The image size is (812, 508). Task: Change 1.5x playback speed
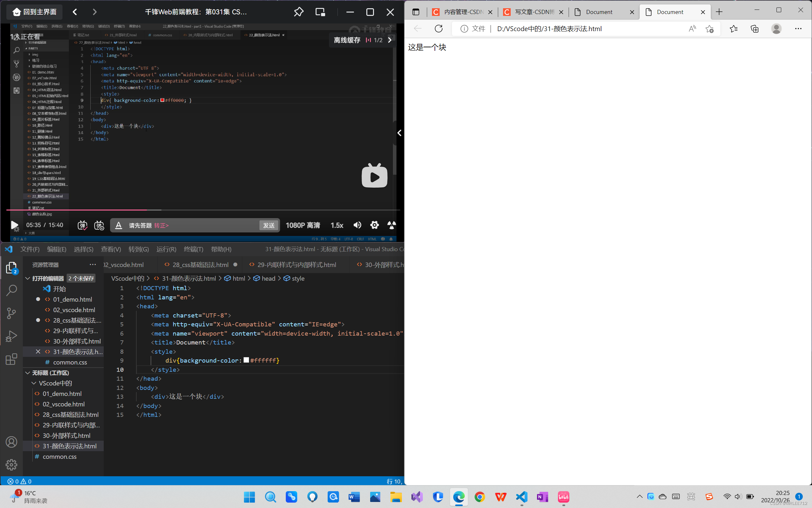coord(337,225)
